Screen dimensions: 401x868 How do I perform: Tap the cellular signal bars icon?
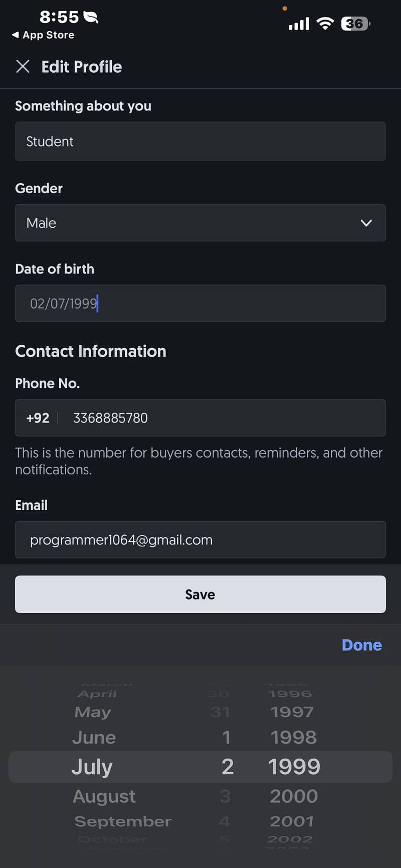click(x=299, y=24)
